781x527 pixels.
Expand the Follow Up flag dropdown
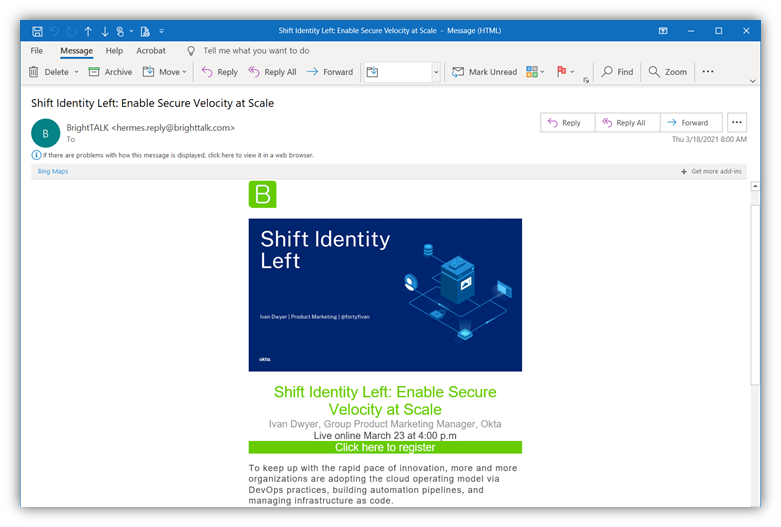click(x=572, y=72)
